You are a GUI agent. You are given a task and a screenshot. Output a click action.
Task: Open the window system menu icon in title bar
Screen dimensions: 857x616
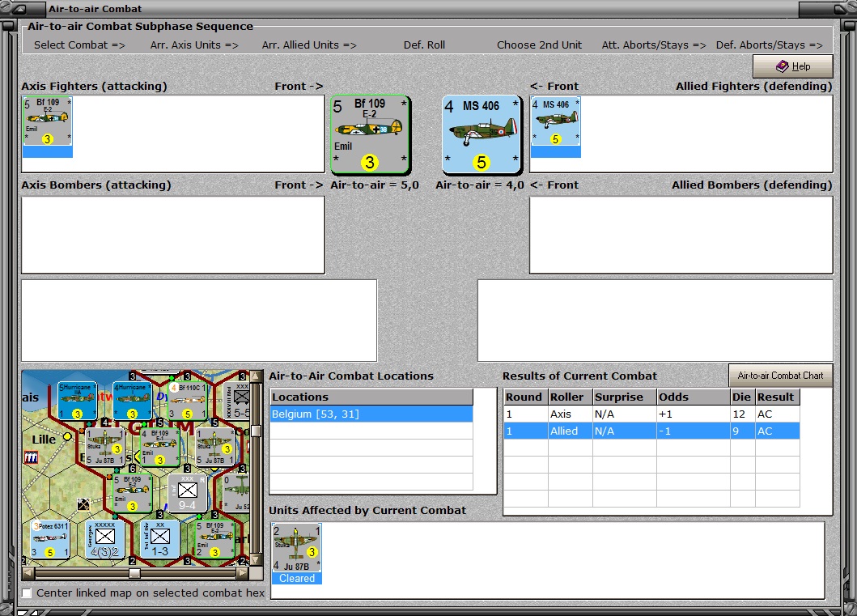(x=19, y=9)
